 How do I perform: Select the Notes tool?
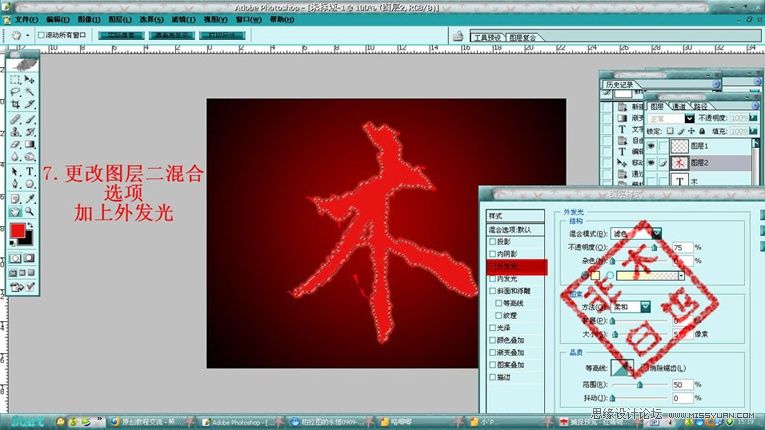click(x=15, y=199)
